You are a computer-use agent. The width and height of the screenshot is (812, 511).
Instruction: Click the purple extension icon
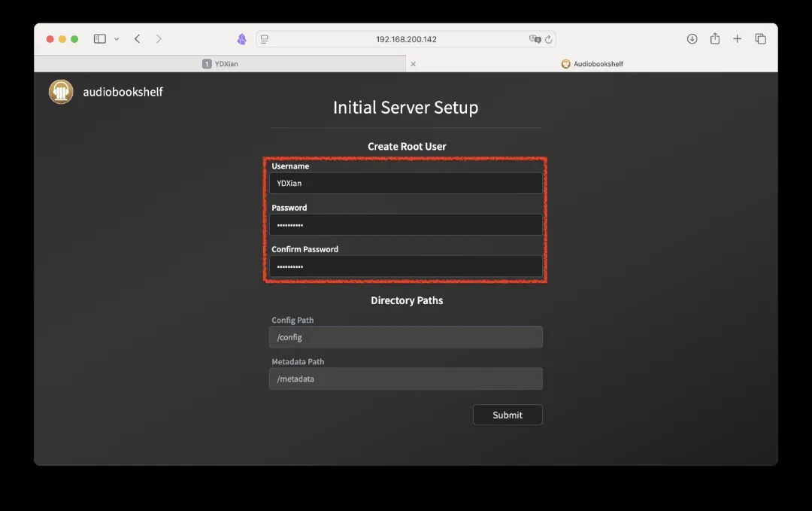coord(241,39)
